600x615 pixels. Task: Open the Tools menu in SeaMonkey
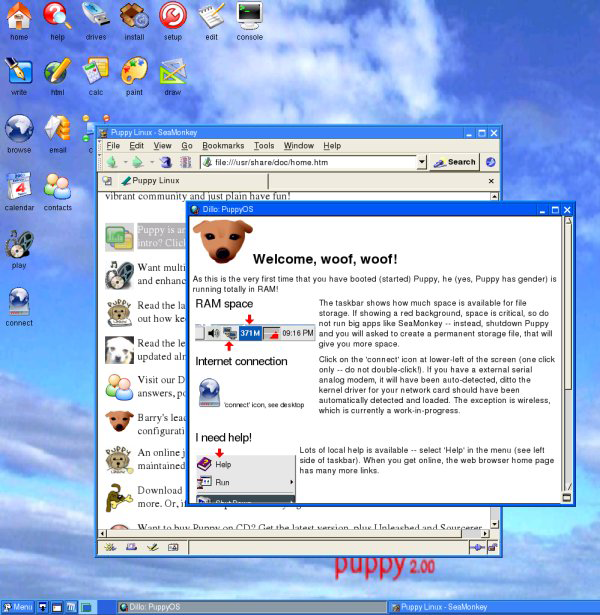click(264, 146)
